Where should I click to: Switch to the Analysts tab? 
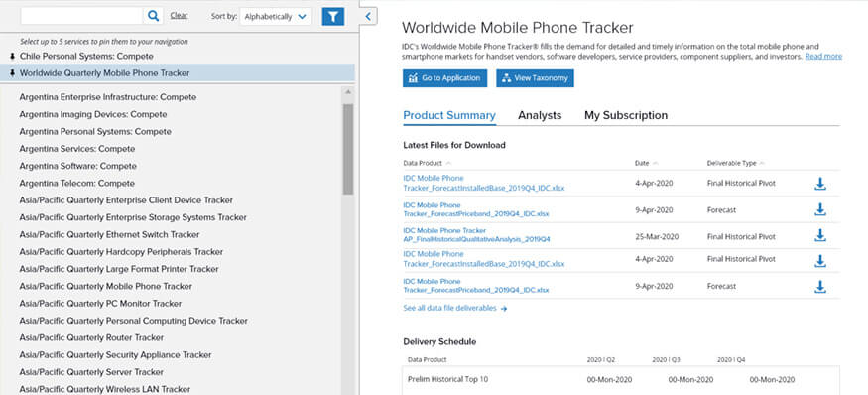point(540,115)
